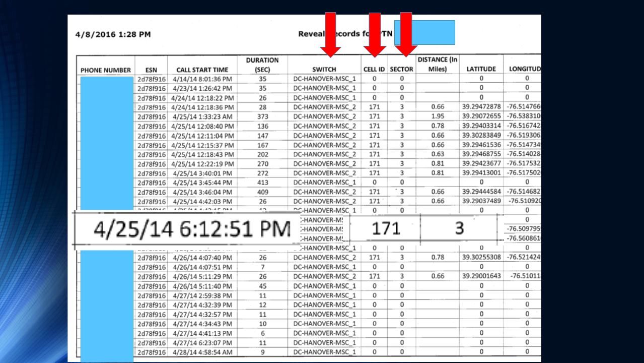Select call start 4/25/14 4:42:03 PM
Image resolution: width=644 pixels, height=363 pixels.
(x=202, y=202)
